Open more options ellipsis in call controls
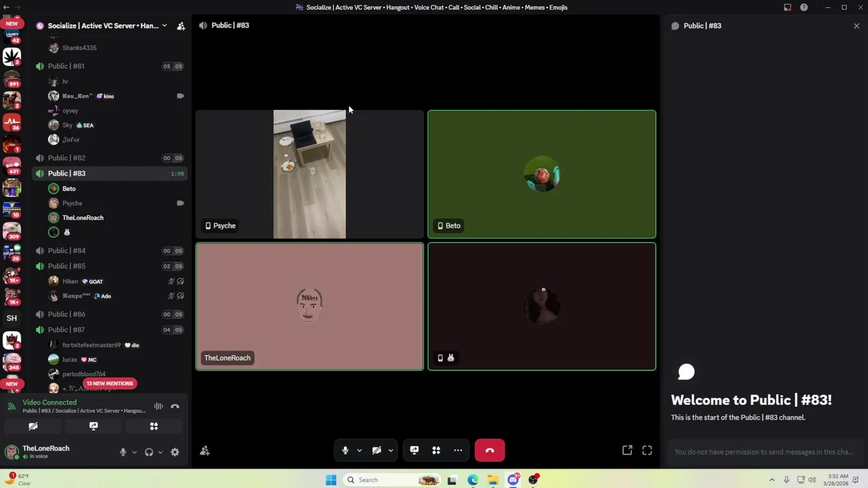 point(458,450)
